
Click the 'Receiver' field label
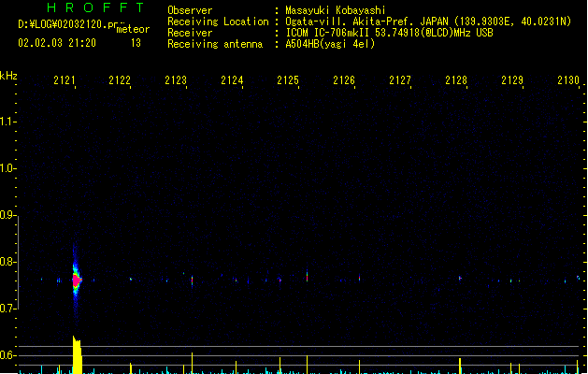tap(190, 33)
